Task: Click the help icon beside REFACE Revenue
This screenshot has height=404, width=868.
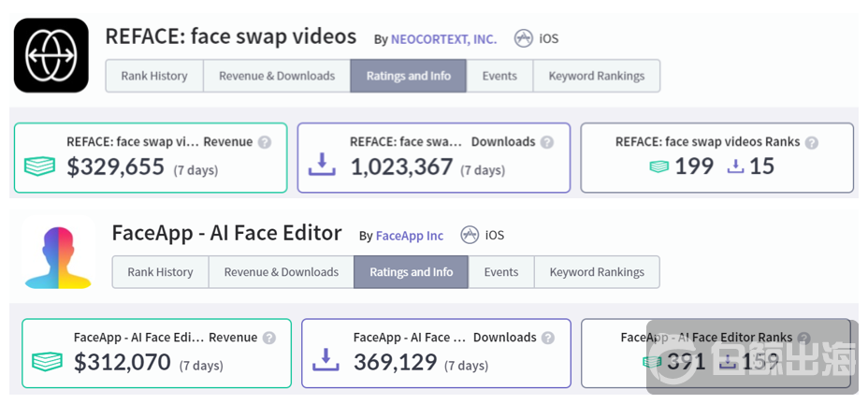Action: 265,142
